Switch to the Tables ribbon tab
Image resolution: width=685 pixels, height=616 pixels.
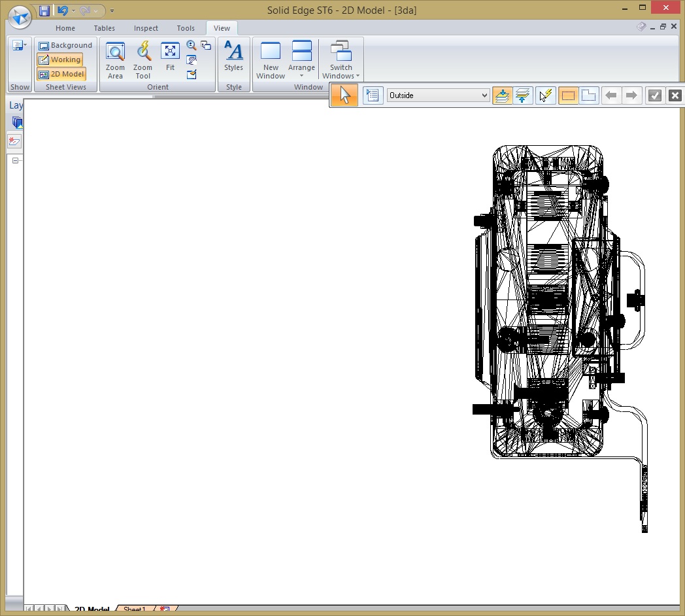click(104, 28)
